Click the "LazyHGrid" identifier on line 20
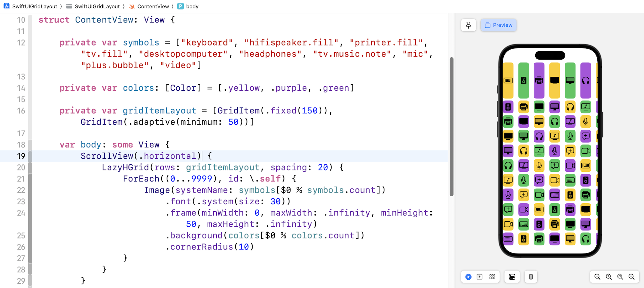 coord(125,167)
